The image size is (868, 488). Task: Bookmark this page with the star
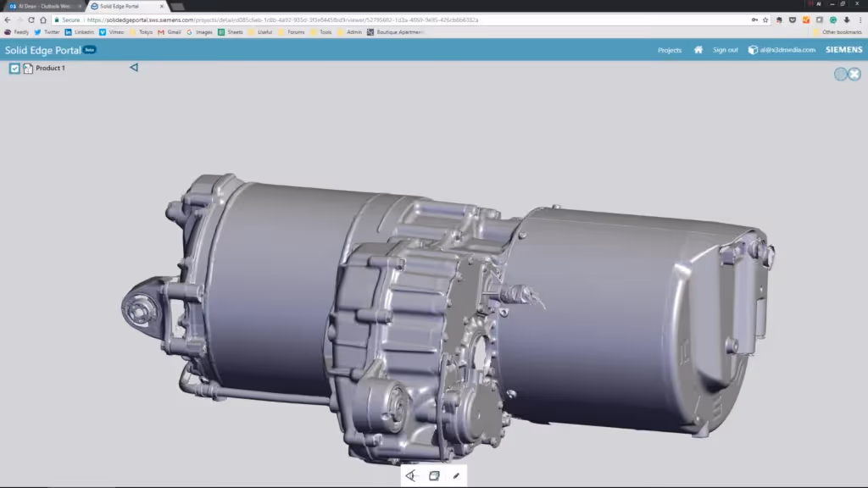pyautogui.click(x=765, y=20)
